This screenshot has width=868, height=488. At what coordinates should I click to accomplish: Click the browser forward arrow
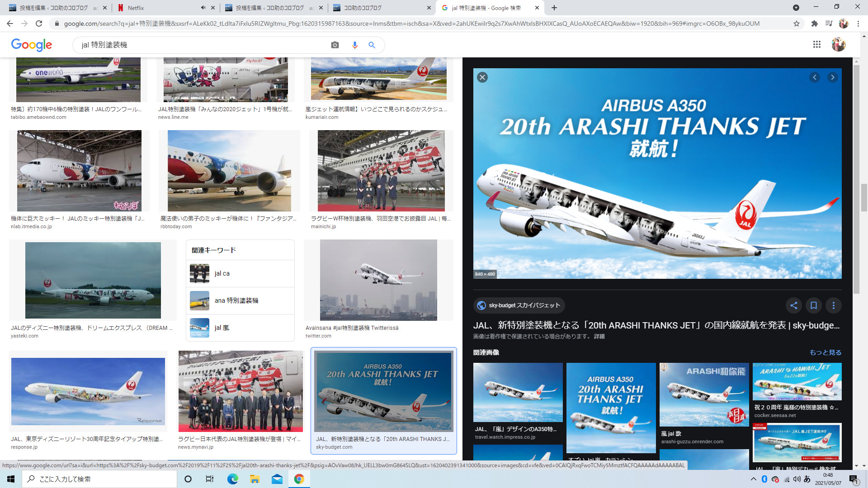(x=24, y=23)
